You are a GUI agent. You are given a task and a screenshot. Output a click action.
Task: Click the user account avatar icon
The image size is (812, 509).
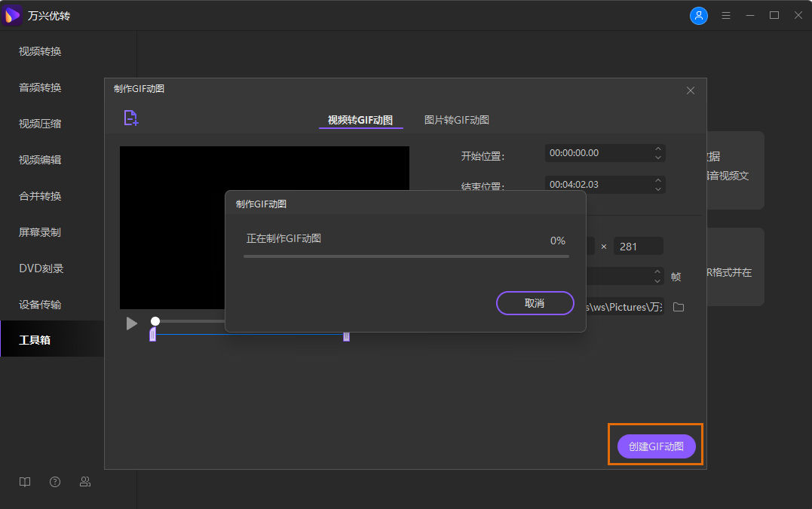click(699, 15)
